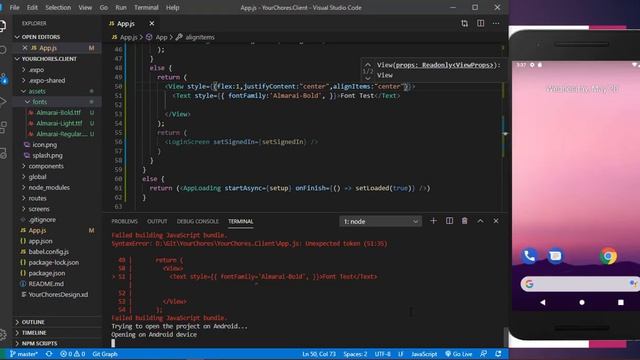Expand the Timeline section
The width and height of the screenshot is (640, 360).
click(57, 333)
